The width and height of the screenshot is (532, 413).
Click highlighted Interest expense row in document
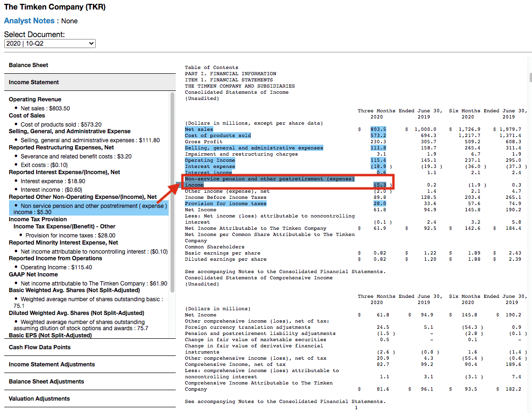coord(210,167)
